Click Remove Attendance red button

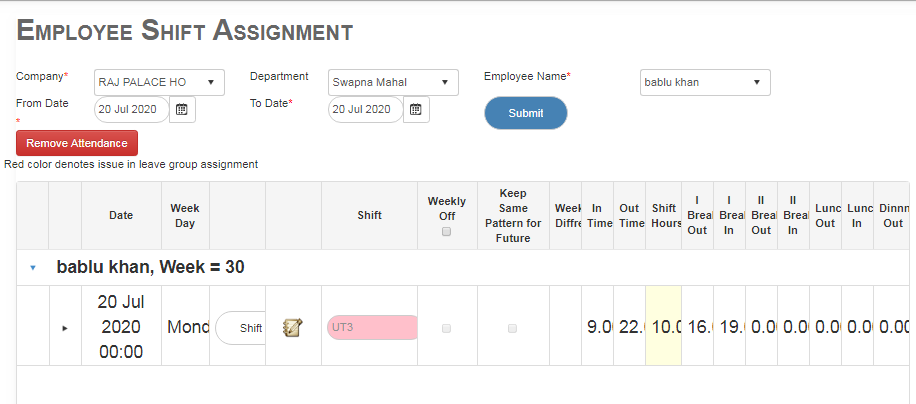pos(77,143)
